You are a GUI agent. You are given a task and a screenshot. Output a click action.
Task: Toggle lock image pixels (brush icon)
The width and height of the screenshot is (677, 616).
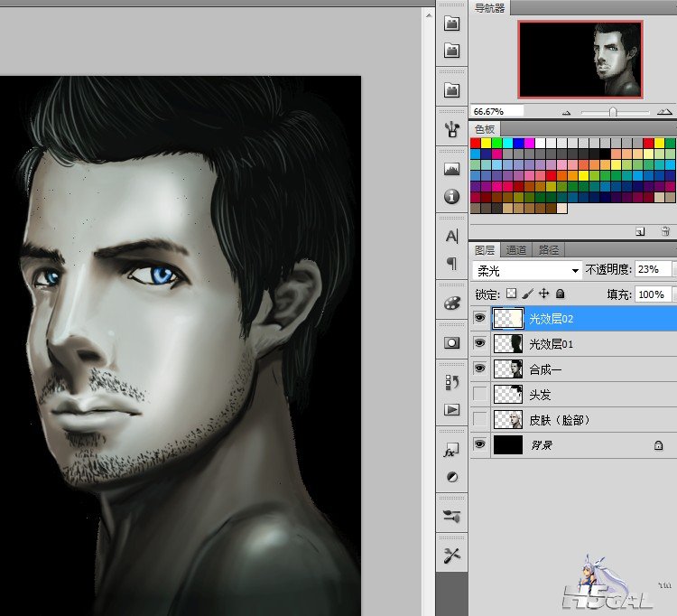pos(527,294)
